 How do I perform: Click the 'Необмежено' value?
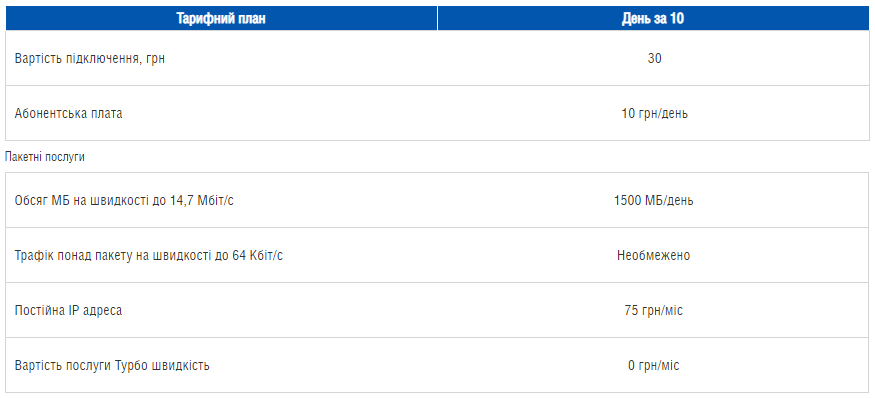(653, 255)
